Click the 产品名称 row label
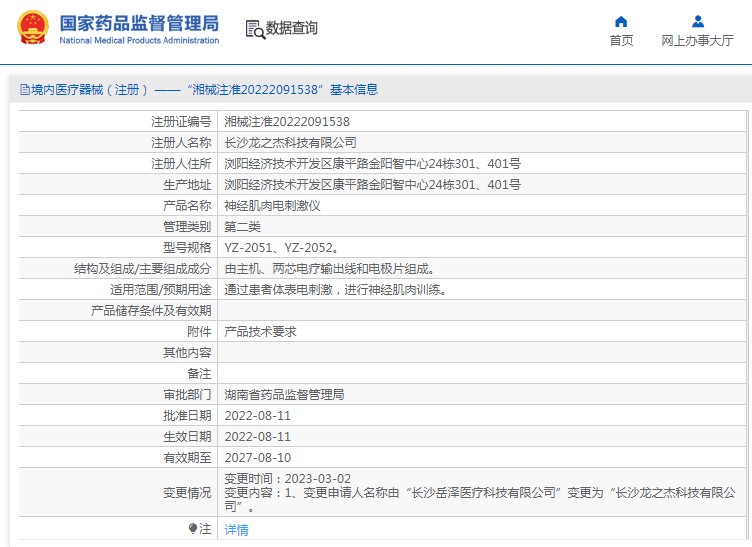 [187, 206]
